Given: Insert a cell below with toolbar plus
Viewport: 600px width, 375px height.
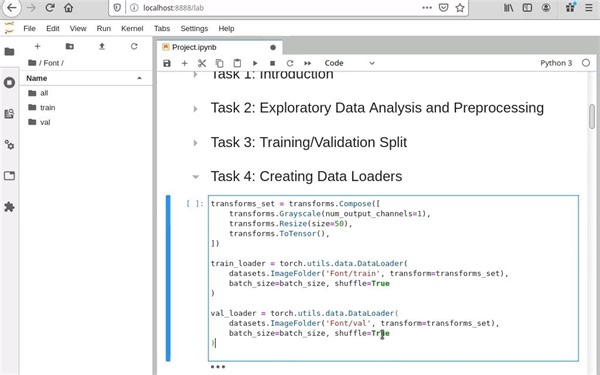Looking at the screenshot, I should point(184,63).
